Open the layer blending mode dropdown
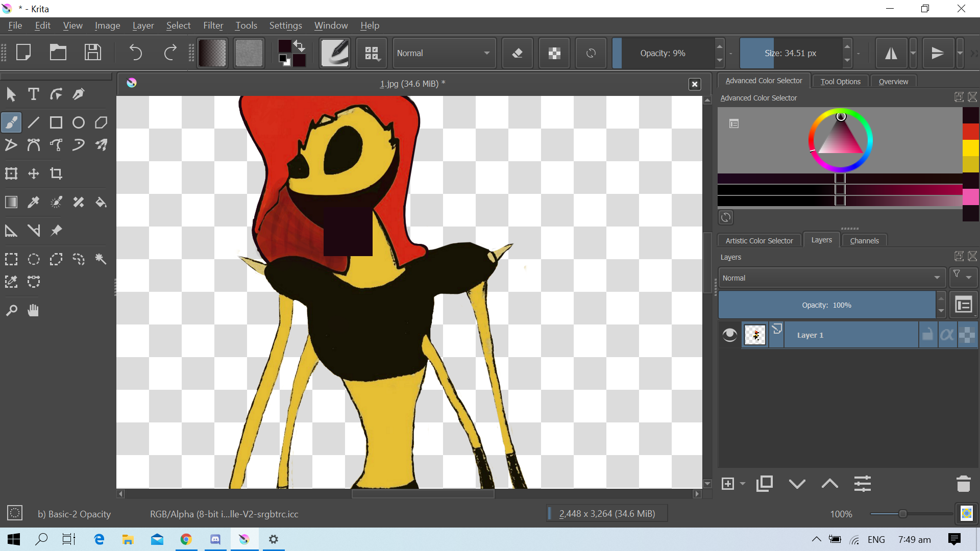 click(x=831, y=278)
